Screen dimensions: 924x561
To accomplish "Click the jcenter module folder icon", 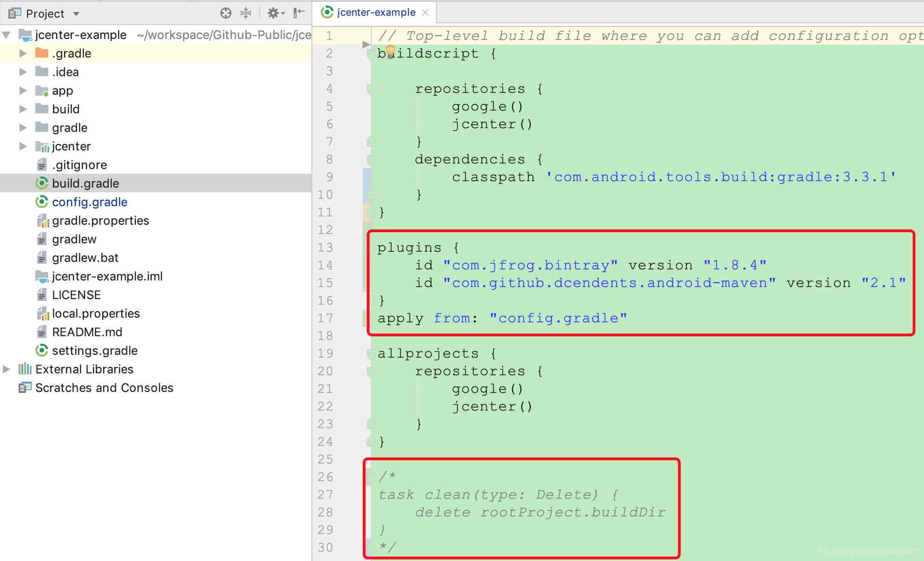I will click(x=42, y=147).
